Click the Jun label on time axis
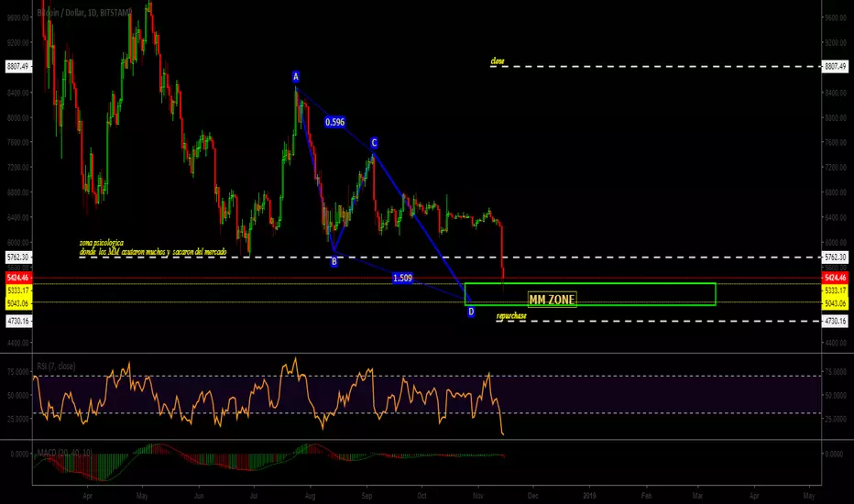The image size is (854, 504). 199,496
